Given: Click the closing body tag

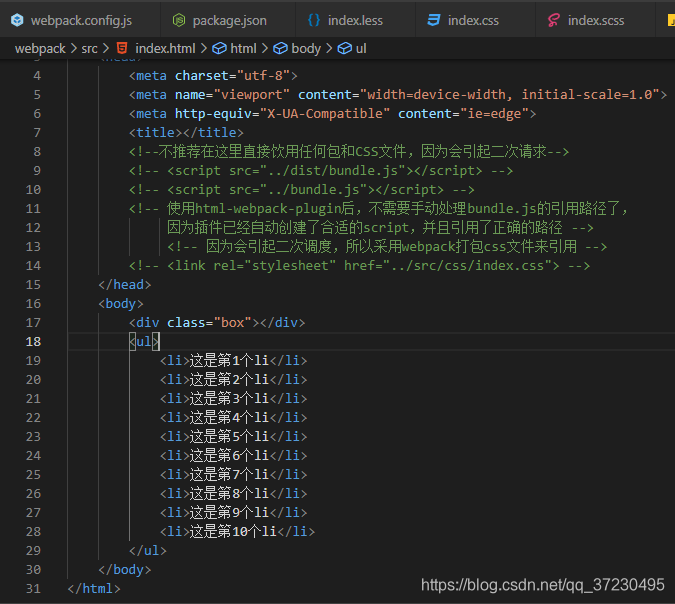Looking at the screenshot, I should 124,570.
